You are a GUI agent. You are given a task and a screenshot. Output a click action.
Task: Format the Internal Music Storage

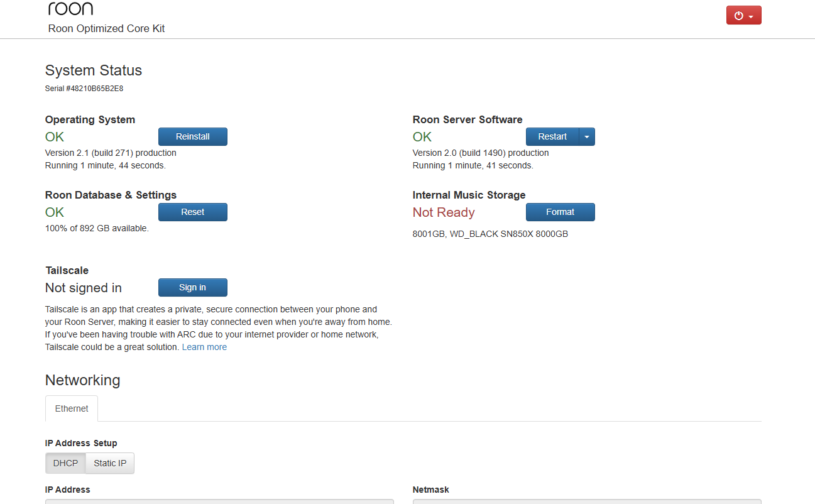coord(560,212)
